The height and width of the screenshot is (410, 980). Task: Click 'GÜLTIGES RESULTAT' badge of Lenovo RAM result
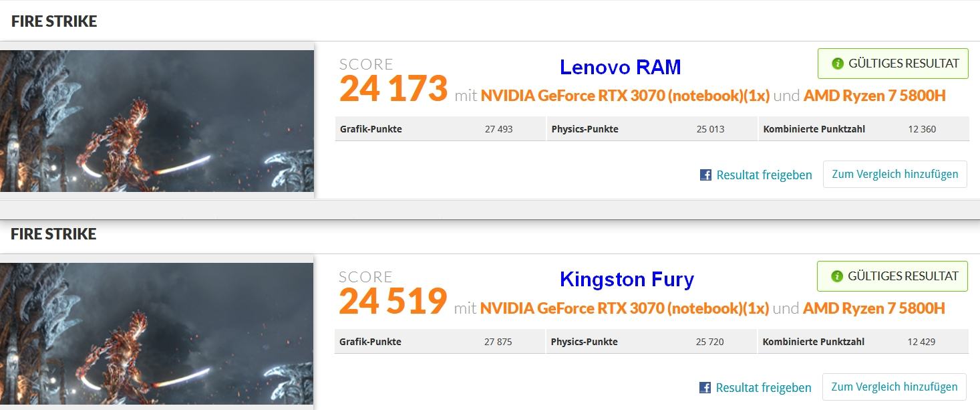(892, 64)
